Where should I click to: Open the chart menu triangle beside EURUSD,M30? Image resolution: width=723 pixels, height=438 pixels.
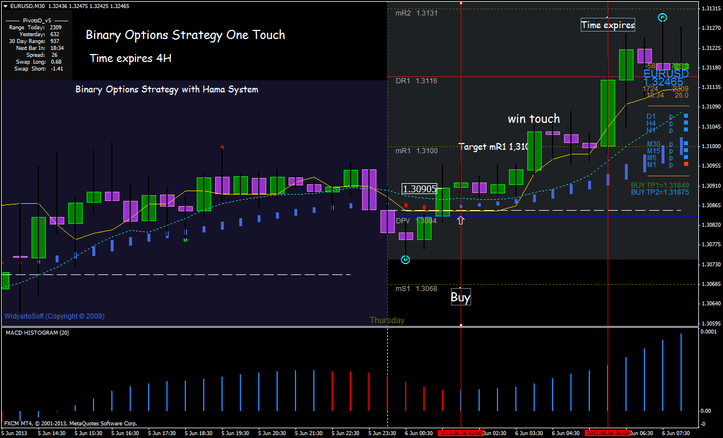[6, 6]
